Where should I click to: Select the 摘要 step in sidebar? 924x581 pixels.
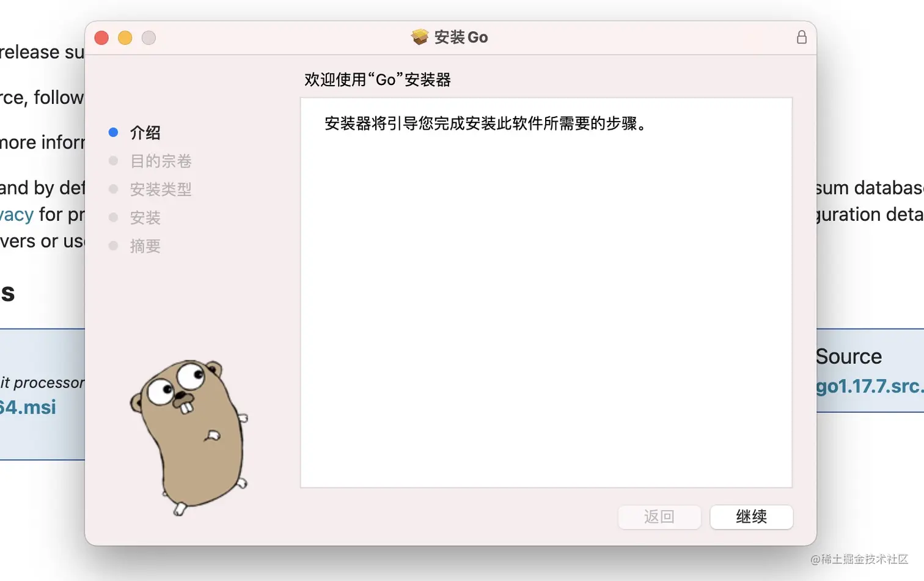click(x=145, y=246)
